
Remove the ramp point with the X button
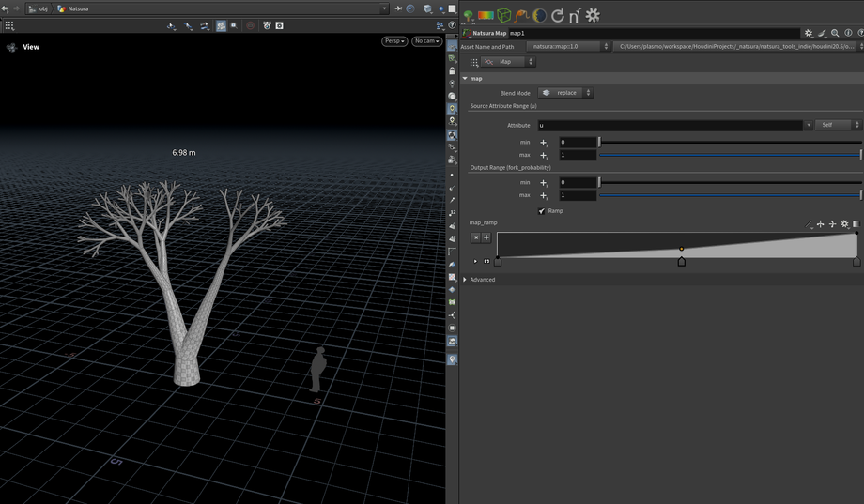coord(475,237)
